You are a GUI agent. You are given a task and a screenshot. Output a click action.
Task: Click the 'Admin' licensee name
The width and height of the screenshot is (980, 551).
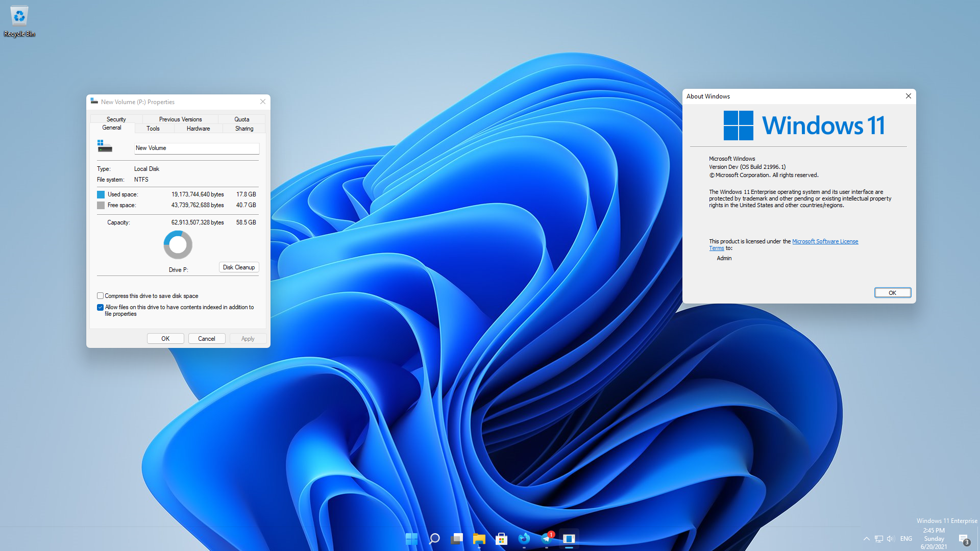724,258
